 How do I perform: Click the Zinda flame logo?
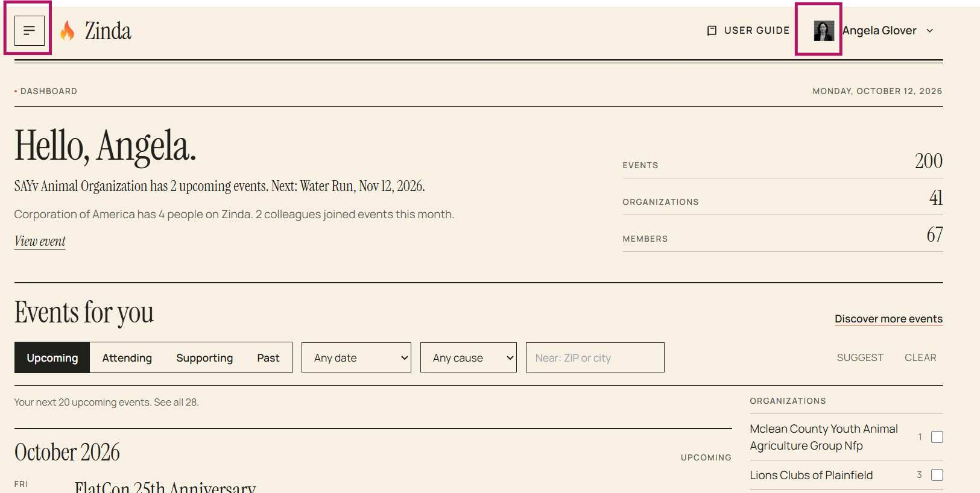pos(68,31)
